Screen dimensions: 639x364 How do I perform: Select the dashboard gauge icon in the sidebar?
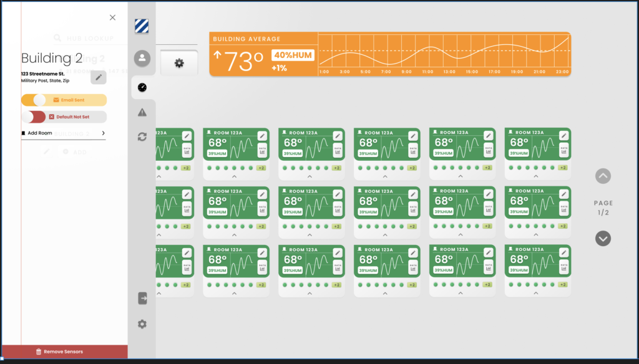point(142,87)
